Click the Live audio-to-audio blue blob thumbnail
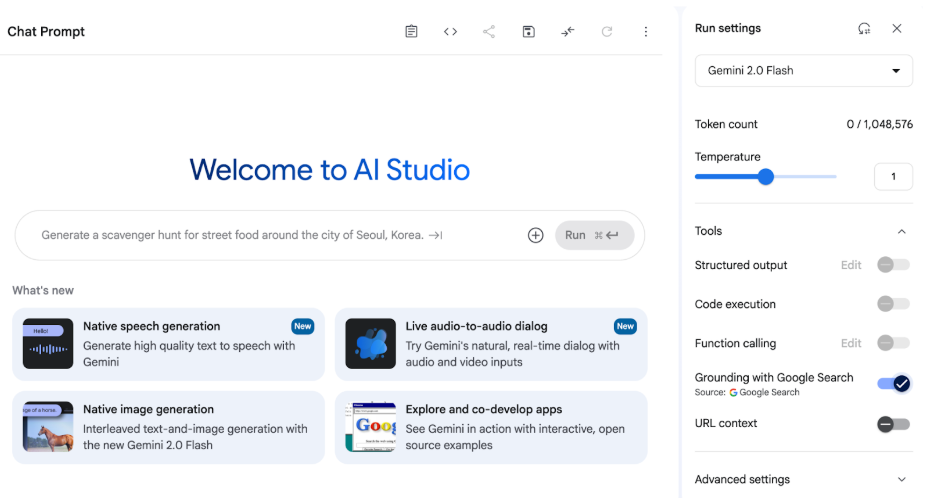The image size is (932, 498). point(371,343)
